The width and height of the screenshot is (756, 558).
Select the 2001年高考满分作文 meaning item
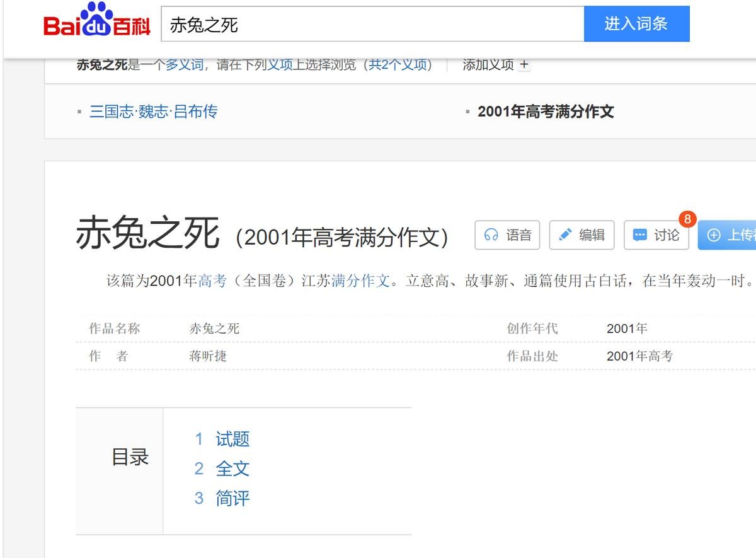[x=546, y=112]
